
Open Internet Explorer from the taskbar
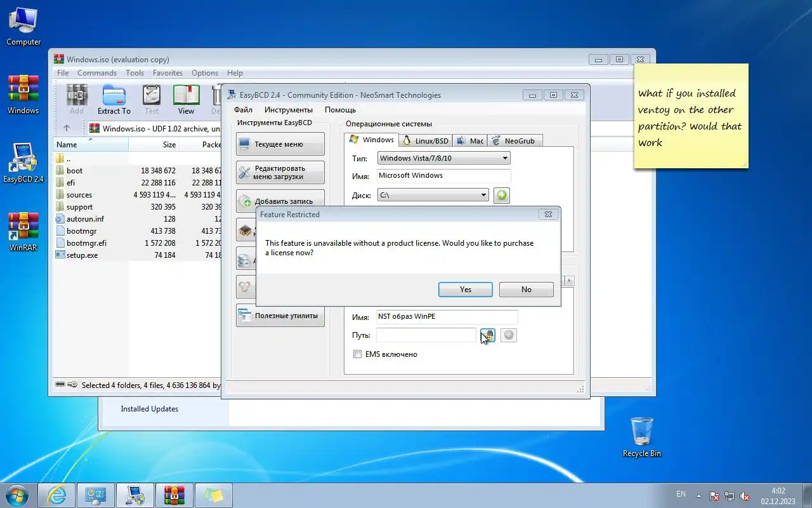[x=56, y=495]
